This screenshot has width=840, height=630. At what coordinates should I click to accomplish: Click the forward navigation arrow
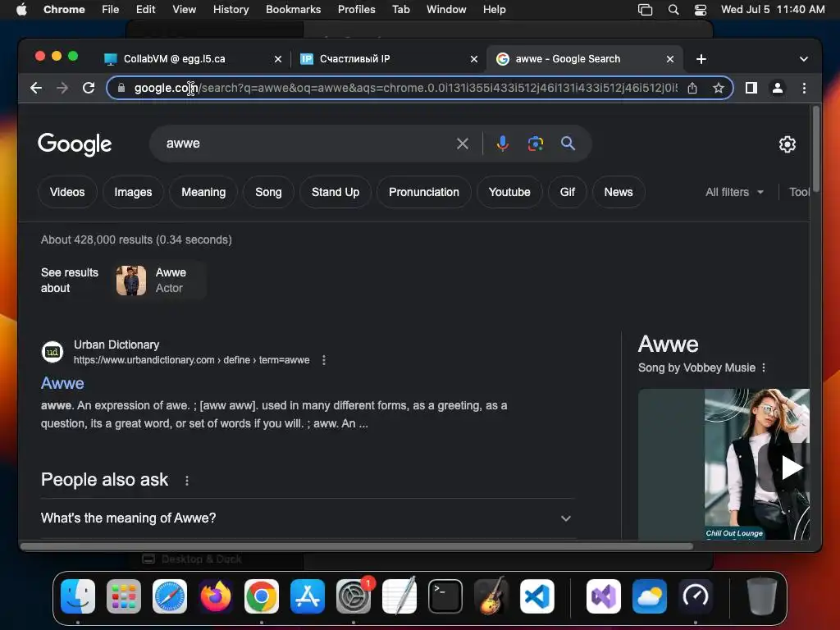click(x=62, y=88)
